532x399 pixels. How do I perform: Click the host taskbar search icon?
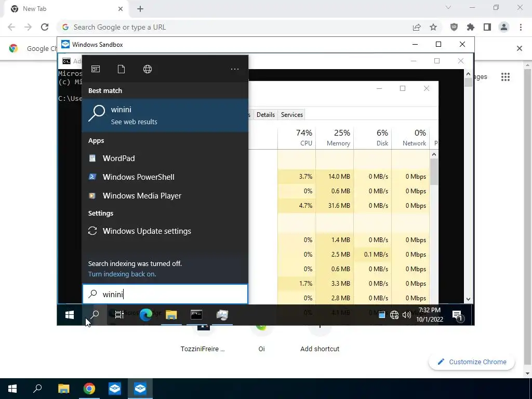(x=37, y=389)
